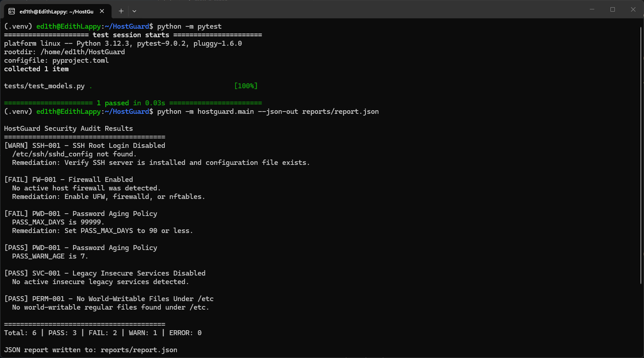Click the reports/report.json path in the last line

click(x=138, y=349)
